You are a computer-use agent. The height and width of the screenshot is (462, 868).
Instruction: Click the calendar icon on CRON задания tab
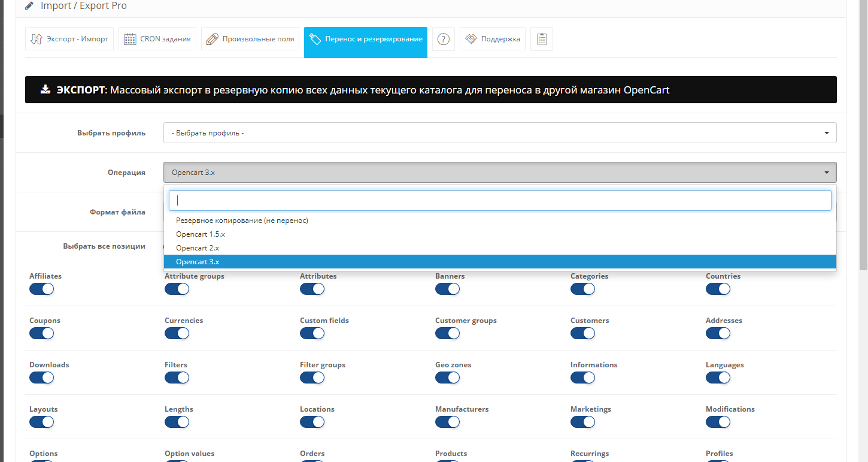[130, 39]
